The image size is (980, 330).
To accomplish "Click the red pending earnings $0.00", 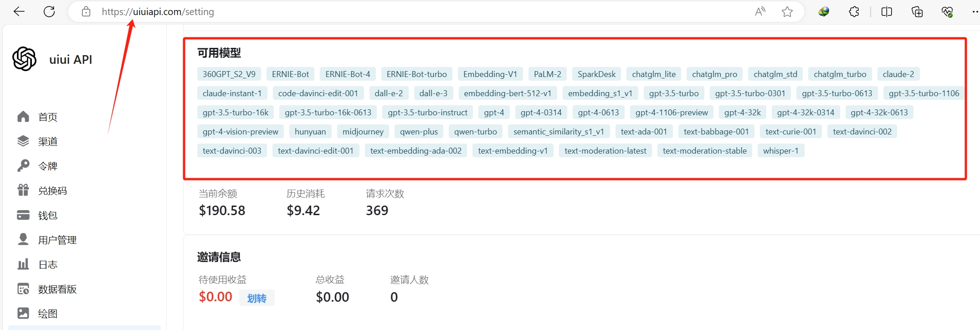I will (x=215, y=297).
